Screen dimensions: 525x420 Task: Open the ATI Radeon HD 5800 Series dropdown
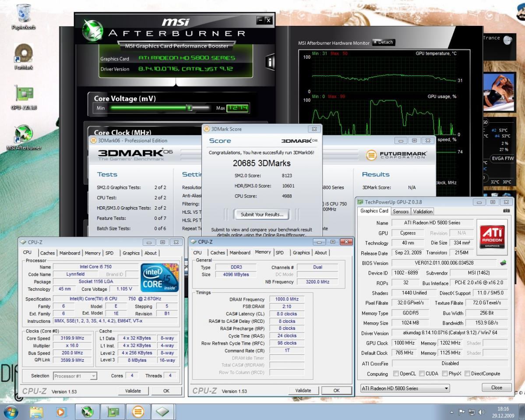405,388
